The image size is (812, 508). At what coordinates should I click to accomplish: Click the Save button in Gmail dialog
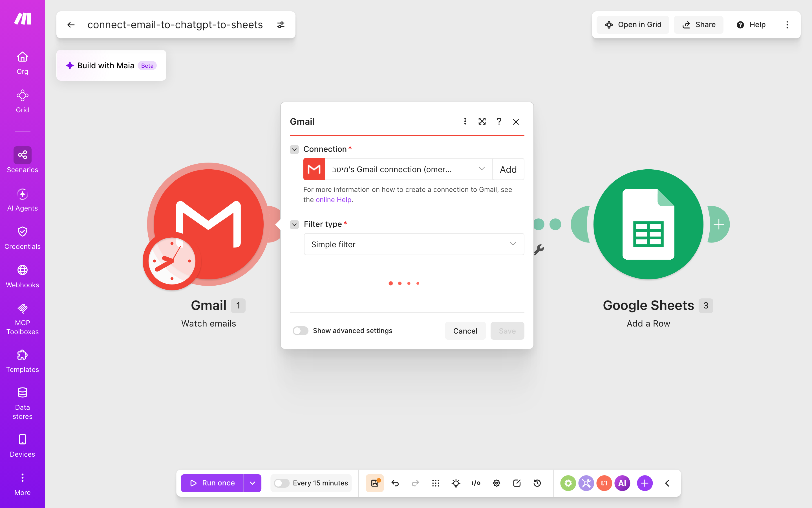pos(507,331)
